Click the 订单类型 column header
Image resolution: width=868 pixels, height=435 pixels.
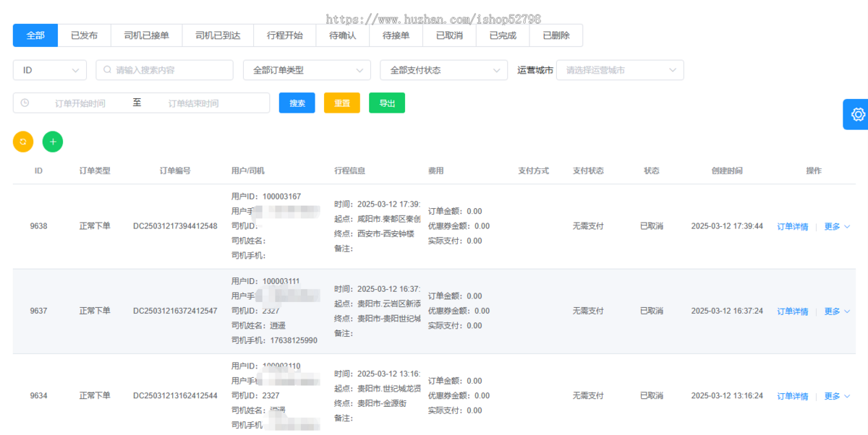[95, 171]
